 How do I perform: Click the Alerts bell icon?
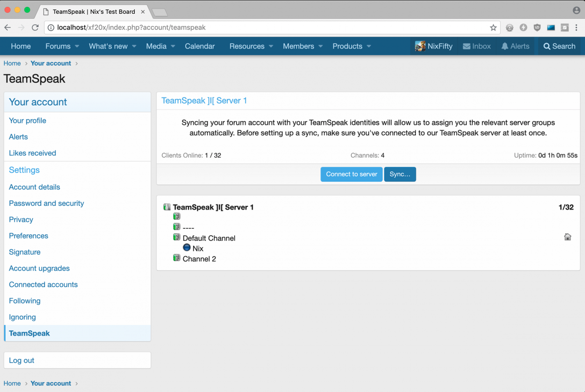click(505, 46)
